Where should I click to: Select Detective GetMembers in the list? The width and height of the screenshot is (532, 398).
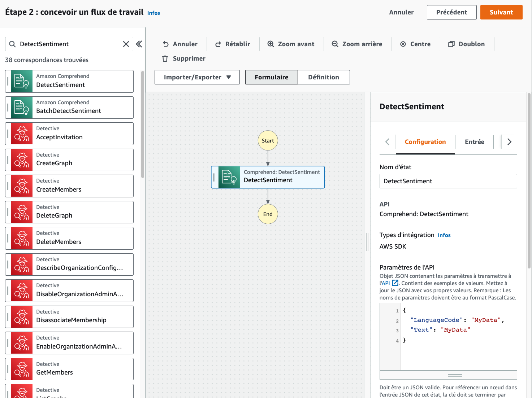click(69, 369)
